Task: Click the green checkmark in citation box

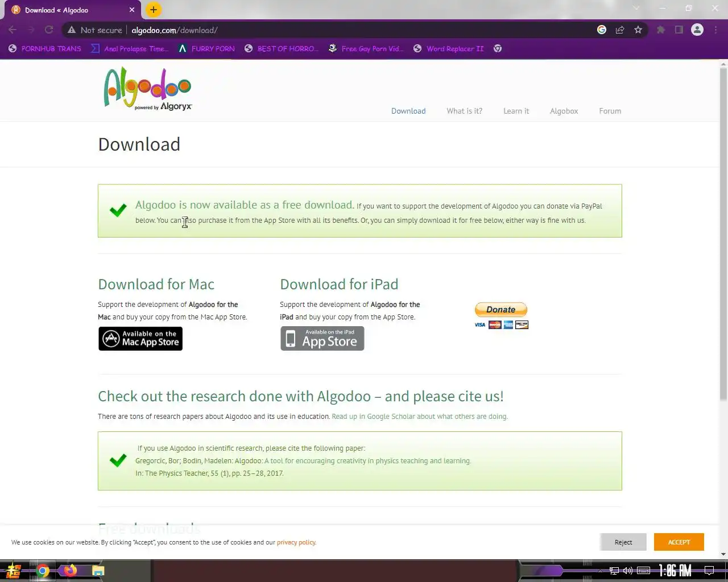Action: 118,460
